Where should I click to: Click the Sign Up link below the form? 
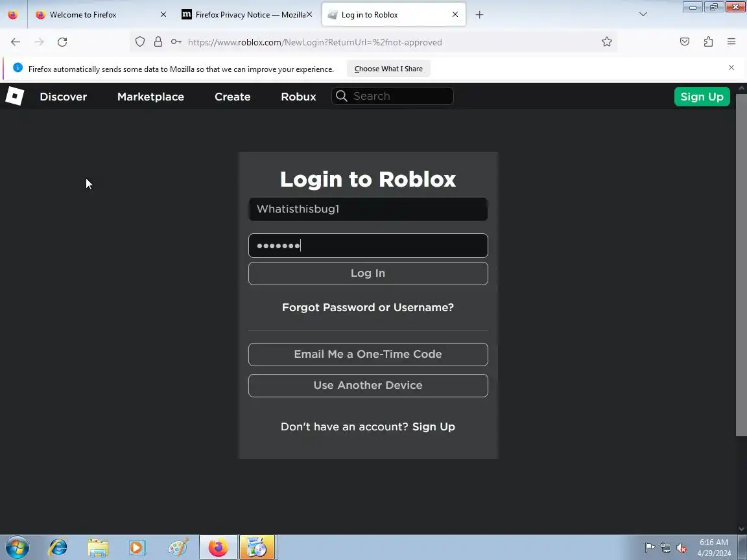[x=434, y=426]
